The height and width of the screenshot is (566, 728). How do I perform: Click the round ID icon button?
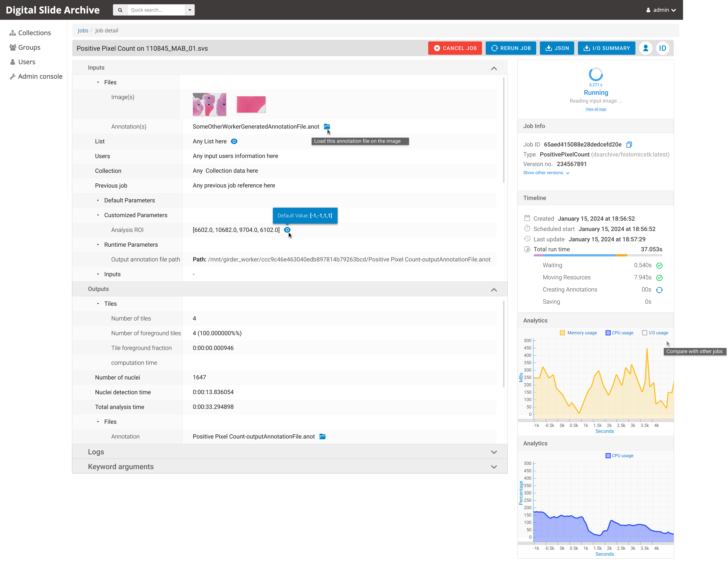pyautogui.click(x=662, y=48)
